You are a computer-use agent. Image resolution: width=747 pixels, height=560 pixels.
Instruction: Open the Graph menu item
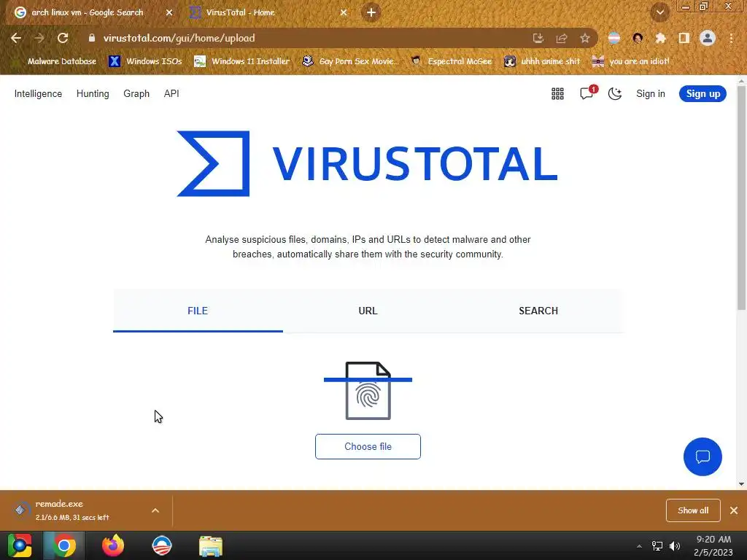pyautogui.click(x=136, y=94)
